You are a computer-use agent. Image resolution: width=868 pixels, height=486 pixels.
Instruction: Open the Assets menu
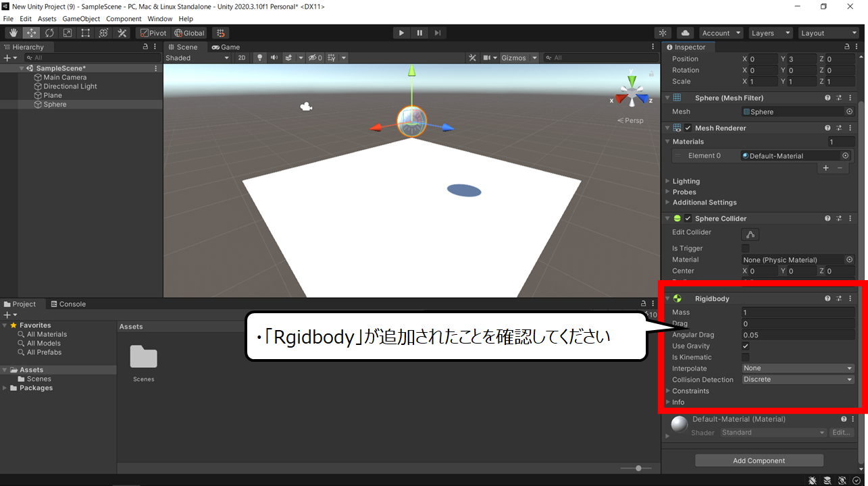point(47,19)
